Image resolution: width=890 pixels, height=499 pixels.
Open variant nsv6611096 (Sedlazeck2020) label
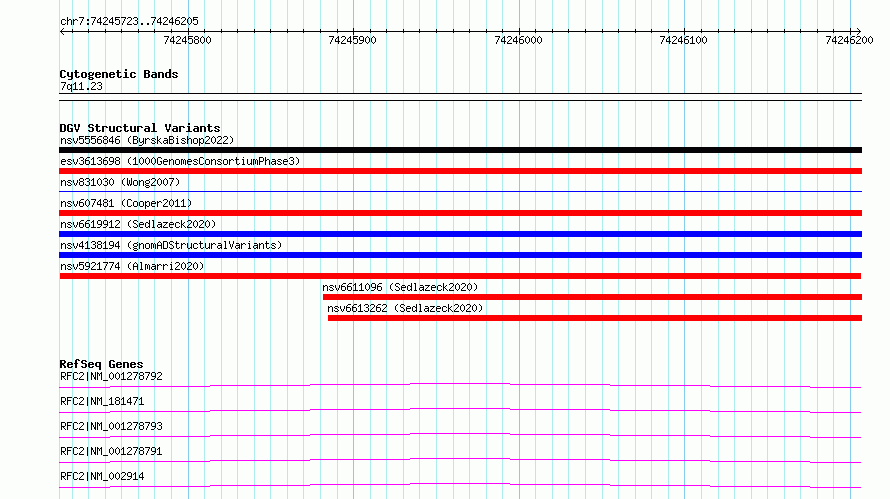click(x=400, y=287)
